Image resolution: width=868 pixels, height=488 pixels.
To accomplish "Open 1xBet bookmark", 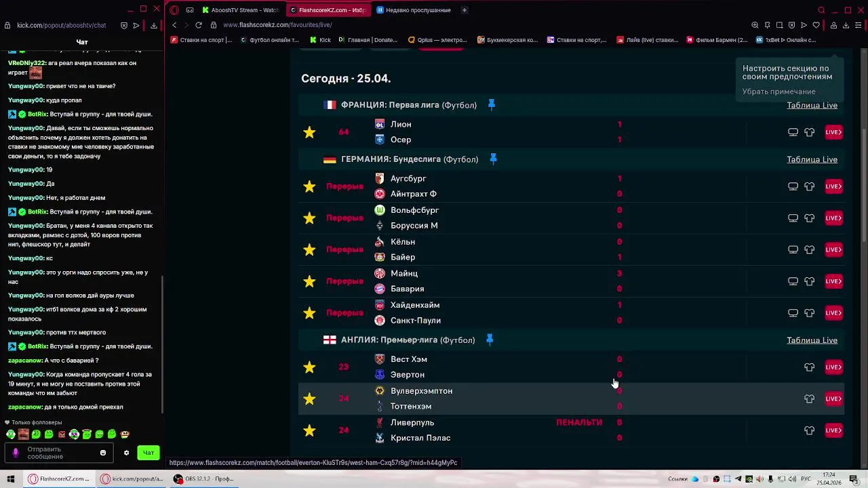I will 787,40.
